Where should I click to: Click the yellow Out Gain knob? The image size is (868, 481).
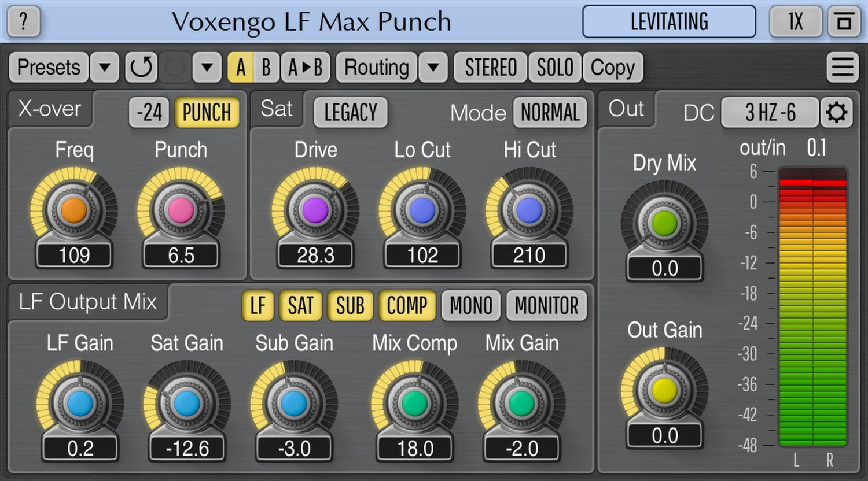pyautogui.click(x=664, y=390)
